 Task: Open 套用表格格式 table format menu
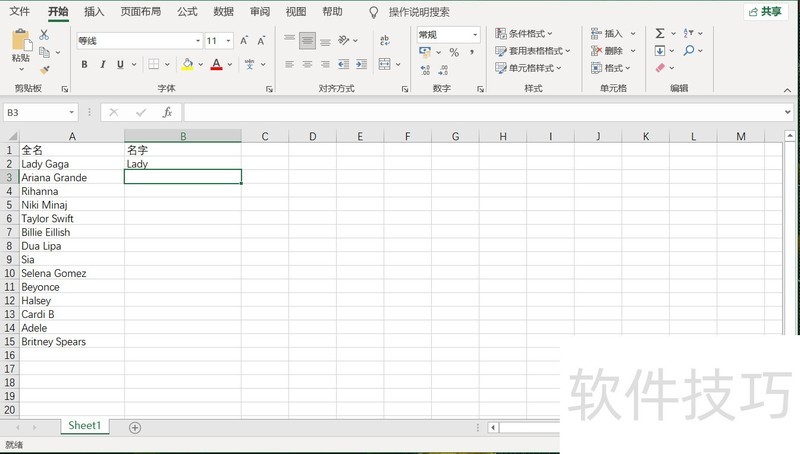(x=533, y=51)
